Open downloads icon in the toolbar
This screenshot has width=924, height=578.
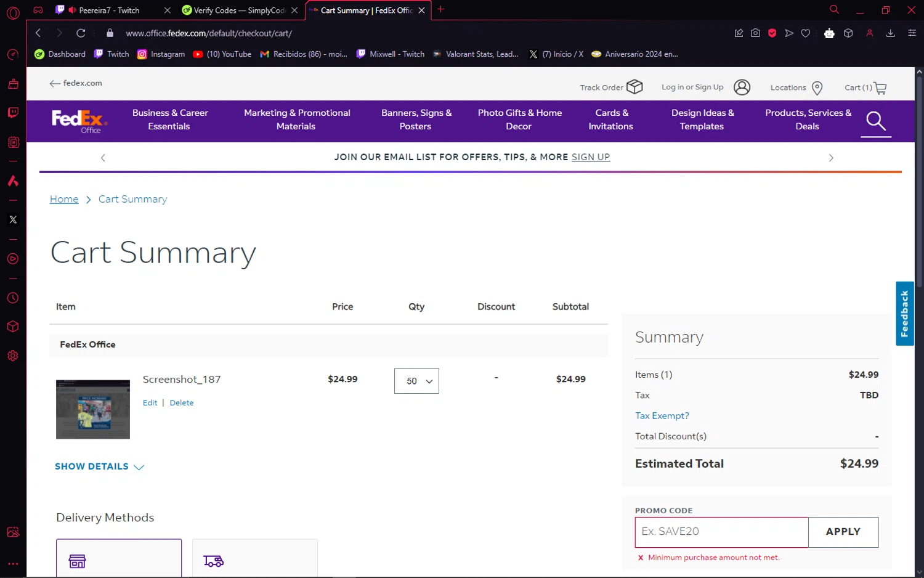pyautogui.click(x=890, y=33)
